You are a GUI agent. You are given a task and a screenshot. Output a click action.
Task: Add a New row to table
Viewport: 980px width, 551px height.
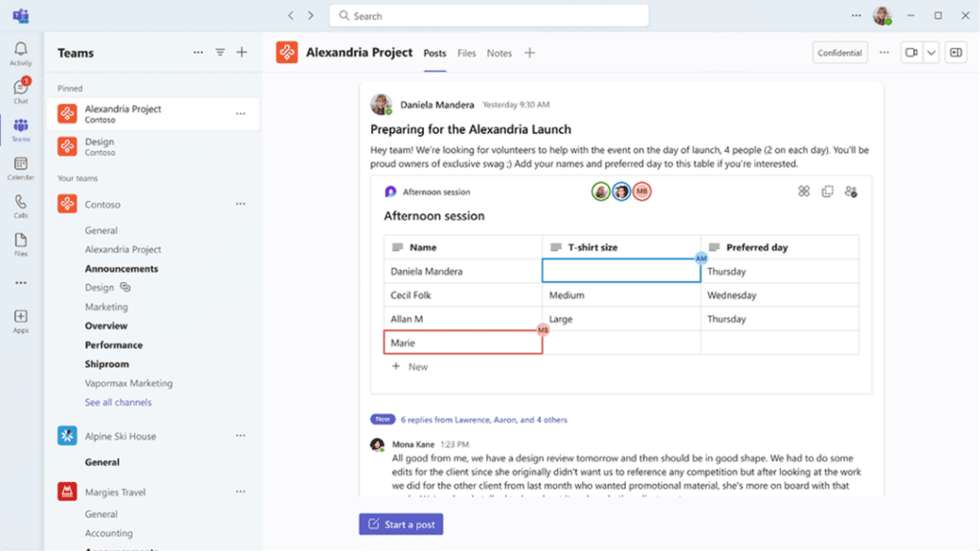(410, 366)
